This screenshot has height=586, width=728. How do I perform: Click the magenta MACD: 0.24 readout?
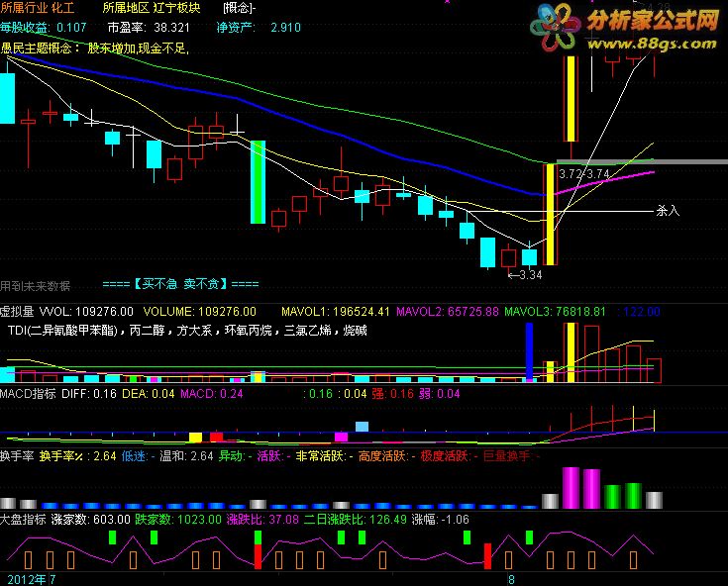tap(212, 393)
